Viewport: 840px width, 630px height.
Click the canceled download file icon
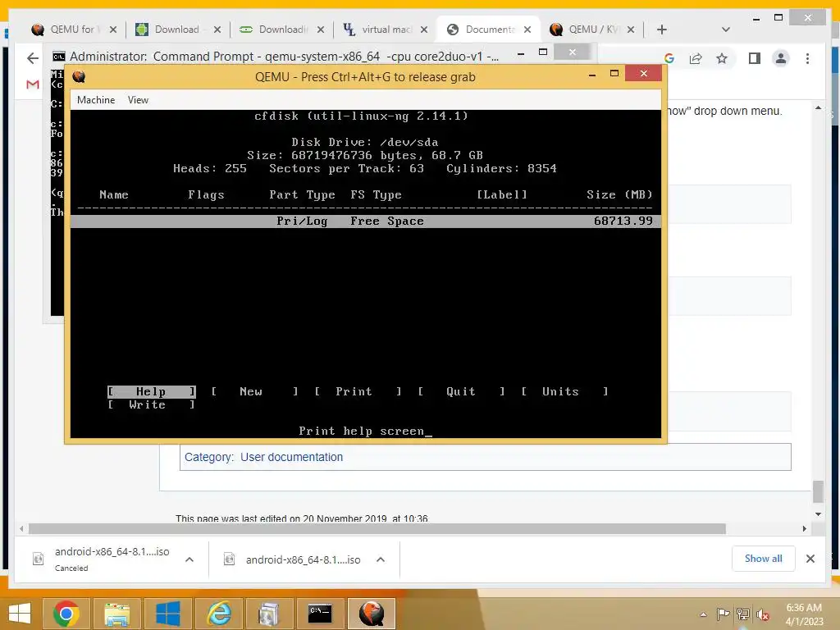tap(38, 559)
